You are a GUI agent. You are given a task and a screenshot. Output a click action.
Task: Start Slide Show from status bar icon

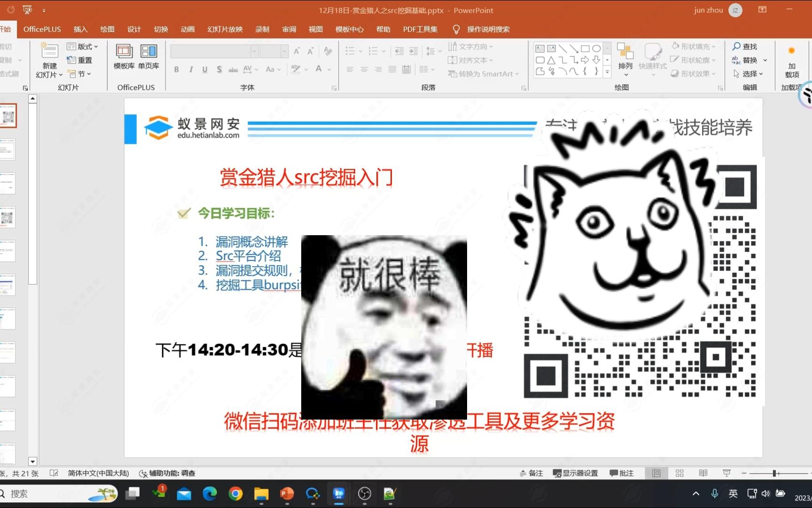(x=726, y=473)
